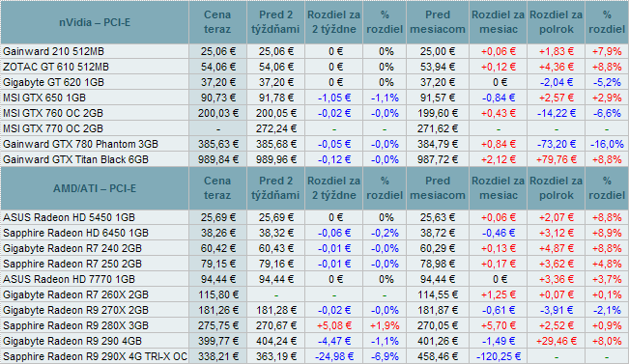Click the Sapphire Radeon R9 290X 4G TRI-X OC name
The width and height of the screenshot is (629, 364).
point(95,357)
